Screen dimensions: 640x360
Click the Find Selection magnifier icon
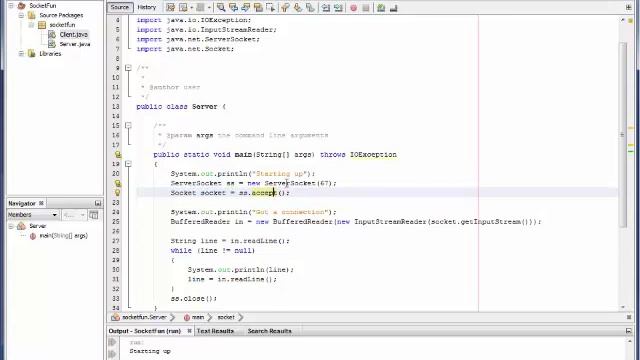(221, 7)
